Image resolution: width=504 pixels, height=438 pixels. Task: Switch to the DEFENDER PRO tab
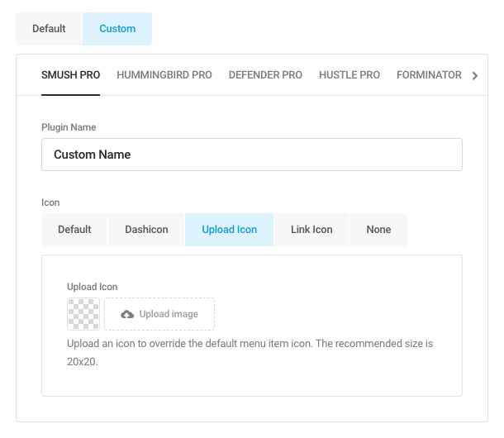tap(265, 75)
